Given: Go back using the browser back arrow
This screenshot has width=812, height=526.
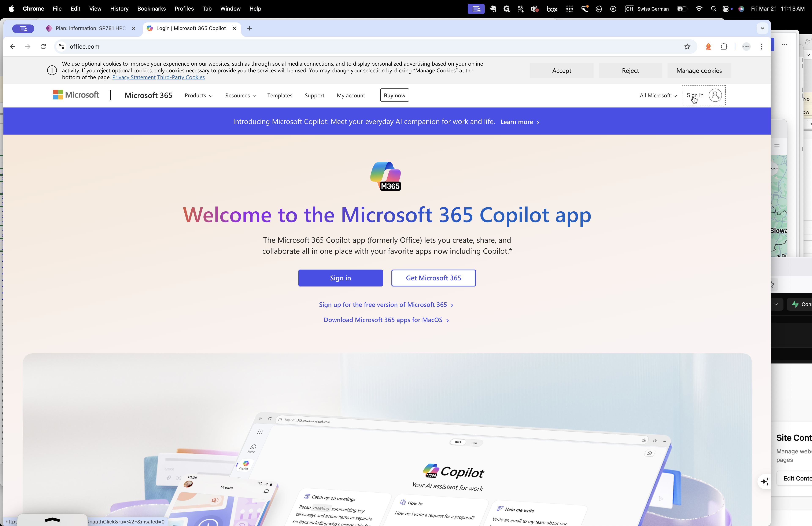Looking at the screenshot, I should tap(13, 46).
